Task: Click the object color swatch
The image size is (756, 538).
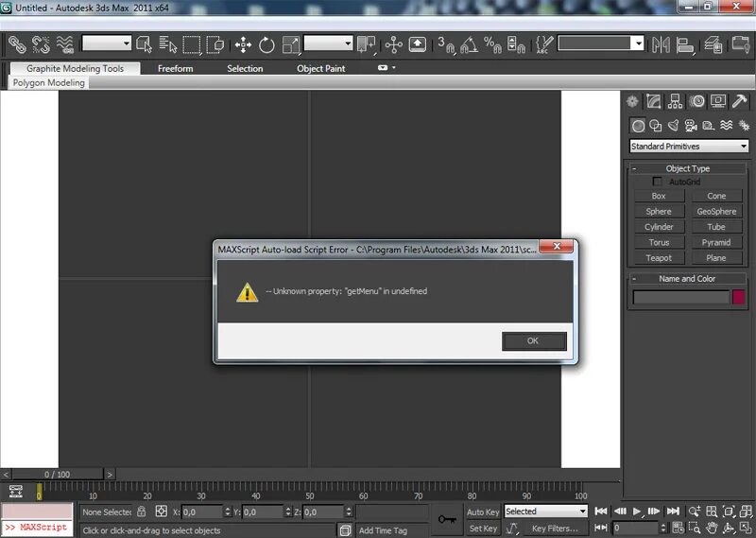Action: point(739,297)
